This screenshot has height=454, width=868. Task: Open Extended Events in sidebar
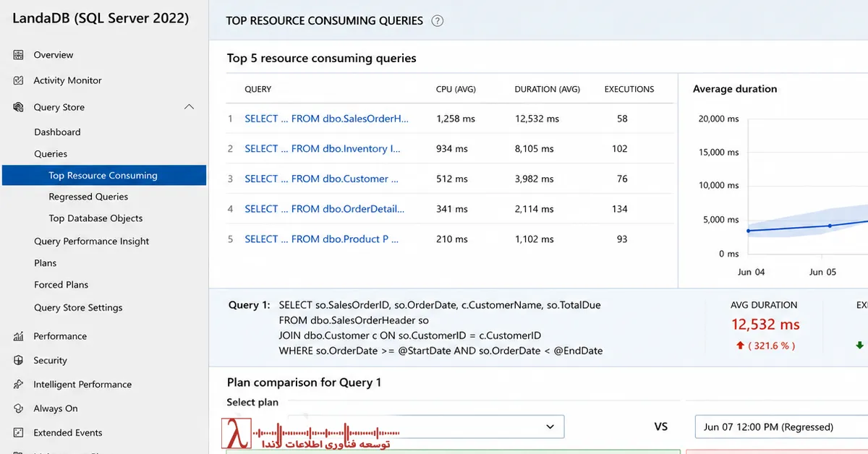point(68,432)
